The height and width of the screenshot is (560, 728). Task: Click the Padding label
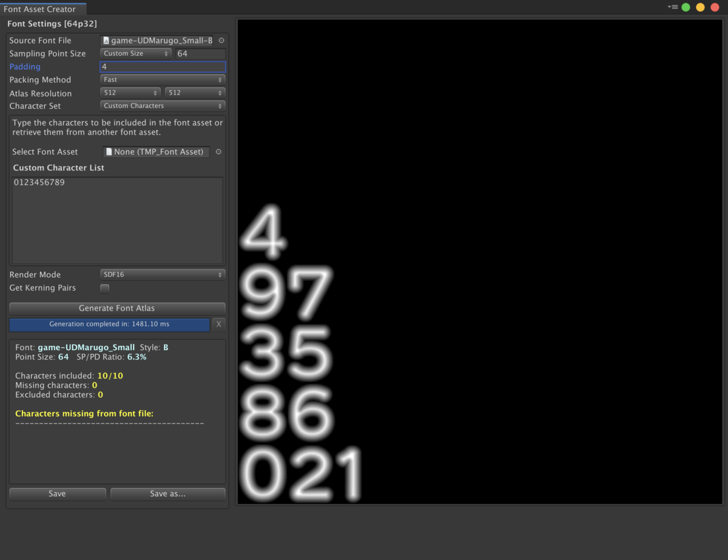(25, 67)
